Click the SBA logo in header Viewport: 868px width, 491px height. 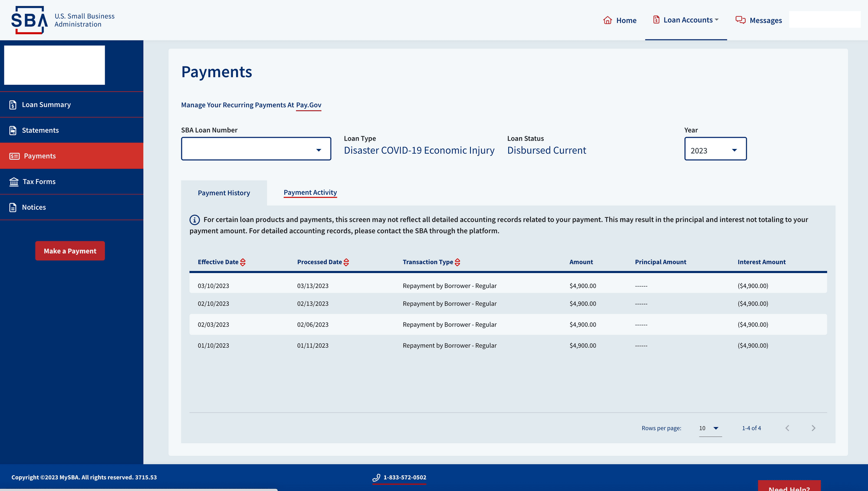tap(30, 20)
